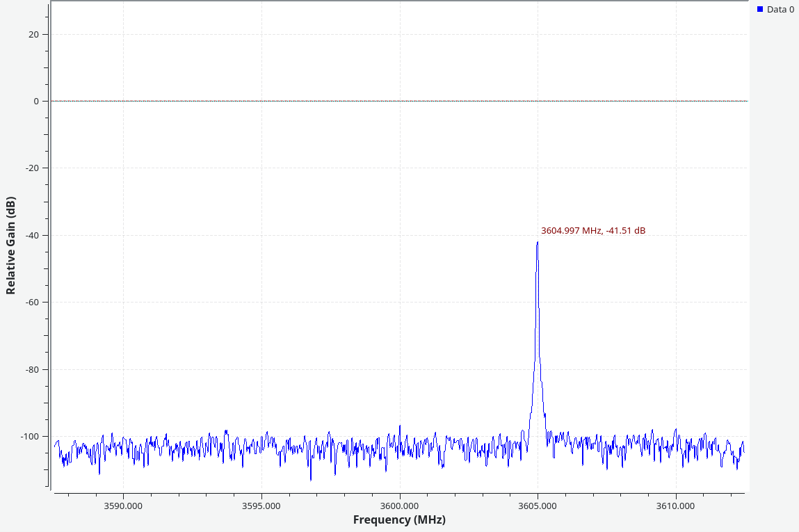The height and width of the screenshot is (532, 799).
Task: Click the 3590.000 frequency tick label
Action: tap(123, 506)
